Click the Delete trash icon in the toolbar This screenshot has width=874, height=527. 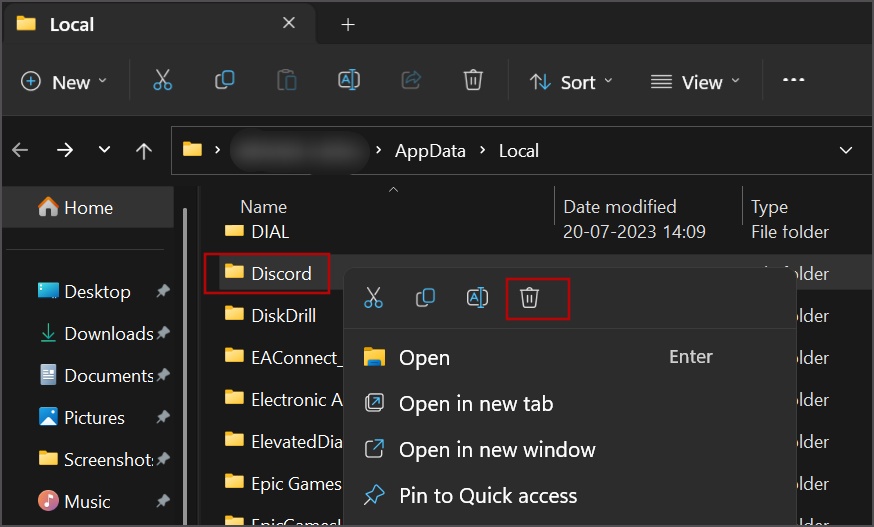pos(473,80)
